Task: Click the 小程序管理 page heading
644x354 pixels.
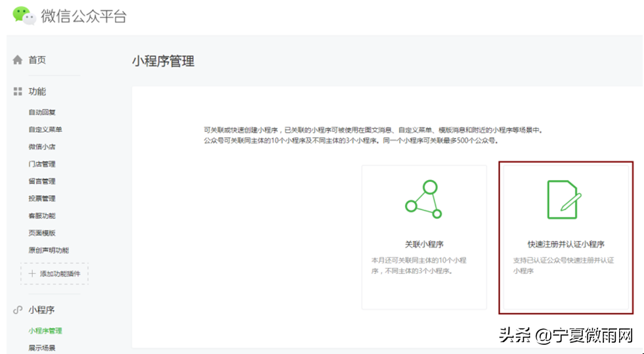Action: tap(163, 62)
